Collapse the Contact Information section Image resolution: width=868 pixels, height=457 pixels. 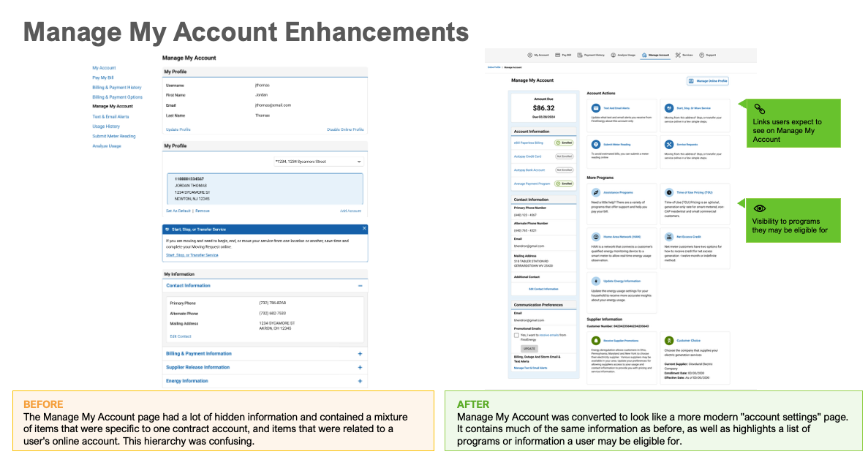pos(360,286)
